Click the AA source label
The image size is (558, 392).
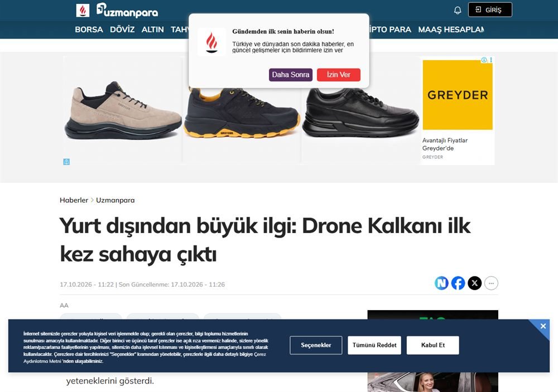click(x=64, y=306)
